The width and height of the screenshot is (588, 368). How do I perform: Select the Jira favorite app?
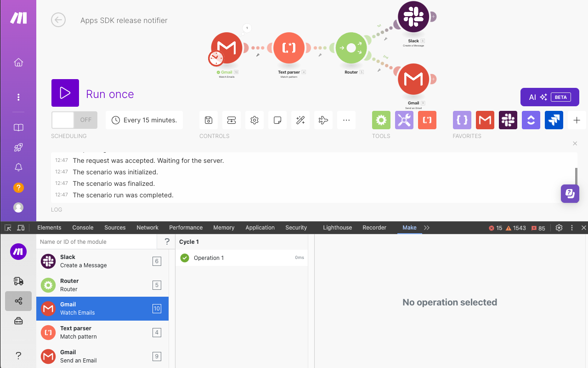(554, 120)
